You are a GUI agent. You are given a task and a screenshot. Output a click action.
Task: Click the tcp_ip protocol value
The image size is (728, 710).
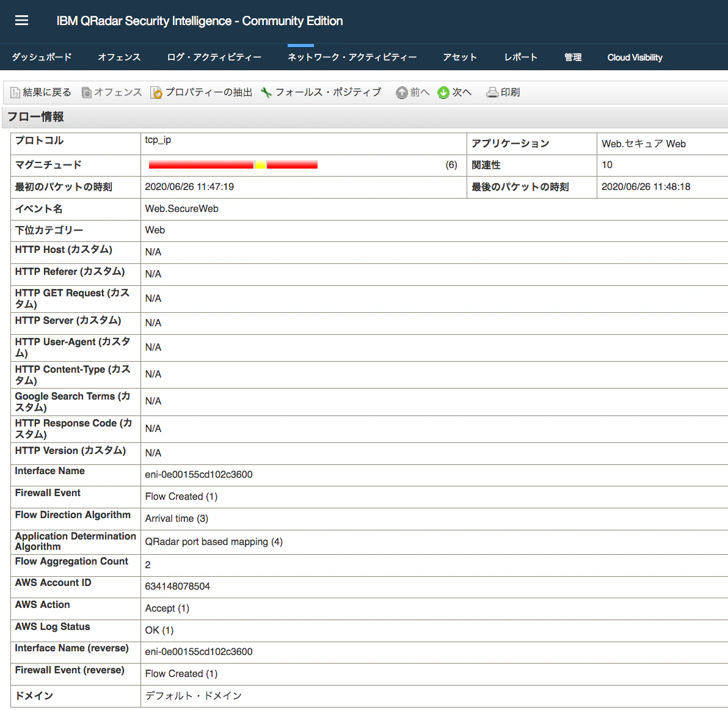click(158, 140)
